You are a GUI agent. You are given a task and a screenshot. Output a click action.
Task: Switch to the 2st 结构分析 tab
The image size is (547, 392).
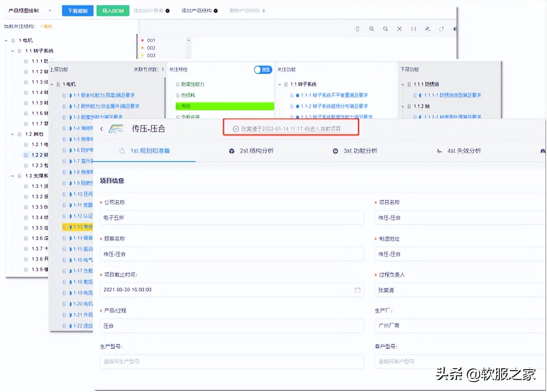point(256,151)
